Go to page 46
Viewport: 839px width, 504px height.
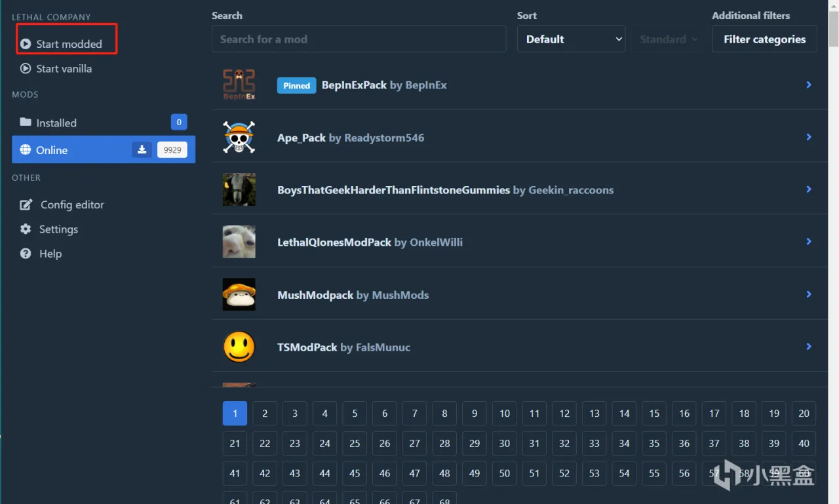point(385,473)
